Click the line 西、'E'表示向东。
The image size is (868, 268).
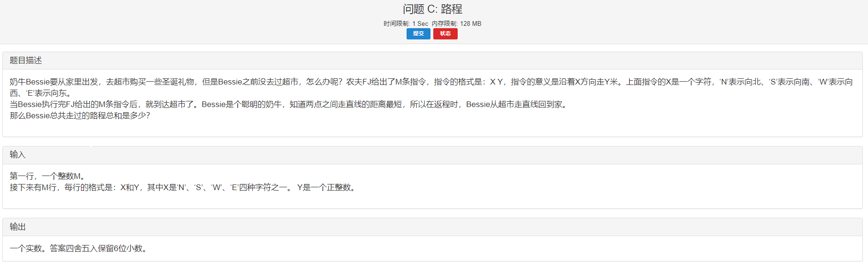coord(41,93)
